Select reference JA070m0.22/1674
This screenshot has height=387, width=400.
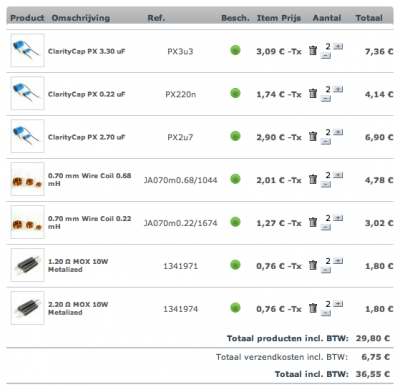pos(180,224)
